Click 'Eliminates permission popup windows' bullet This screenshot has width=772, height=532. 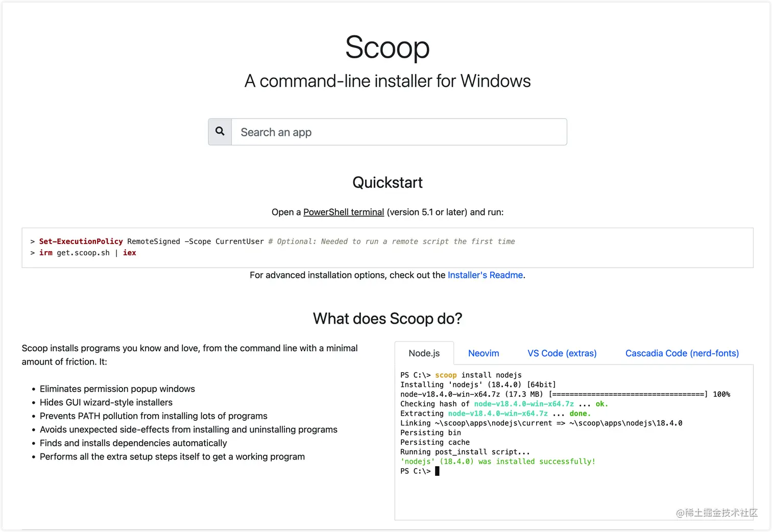[117, 389]
